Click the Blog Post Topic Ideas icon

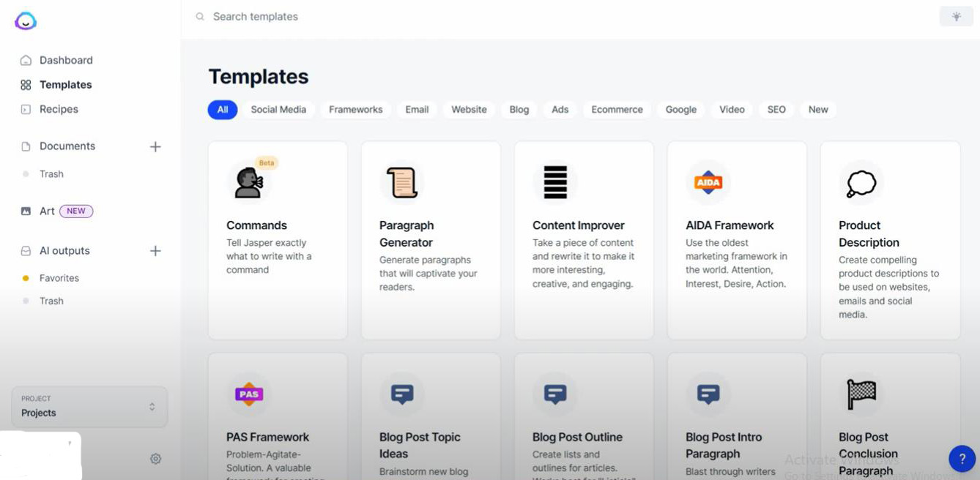pyautogui.click(x=402, y=394)
